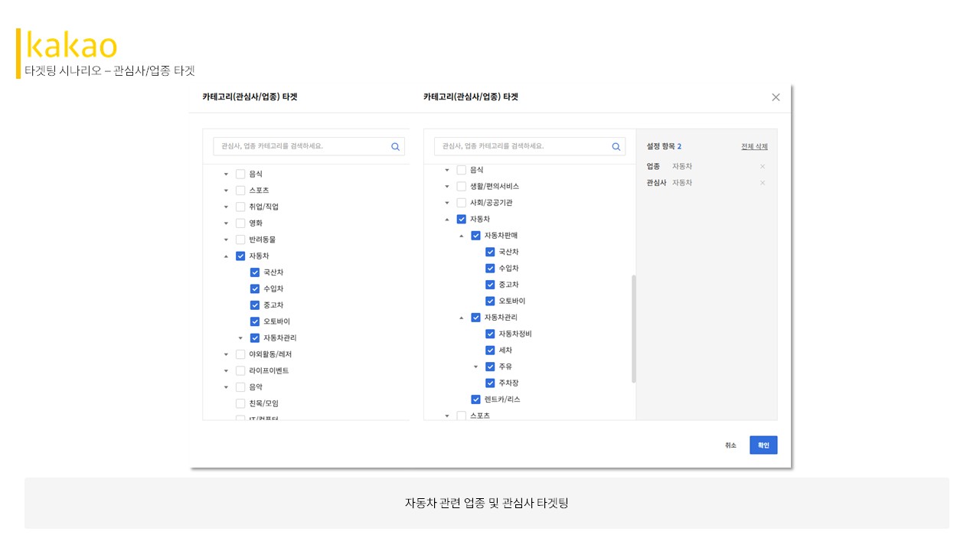Click the 전체 삭제 link
This screenshot has width=980, height=551.
[753, 147]
